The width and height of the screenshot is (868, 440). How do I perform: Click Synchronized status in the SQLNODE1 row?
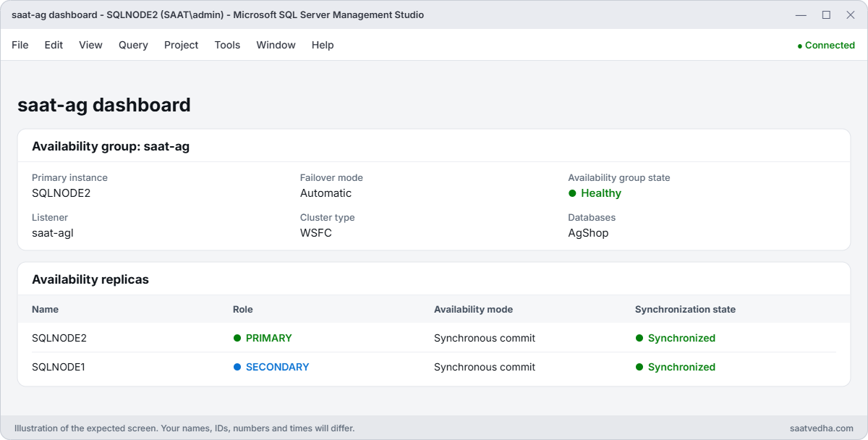[676, 367]
